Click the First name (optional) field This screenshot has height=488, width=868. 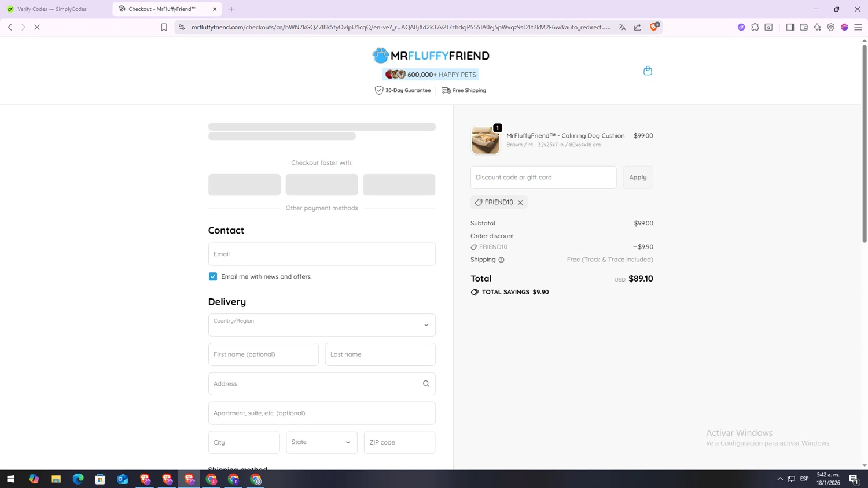pos(263,354)
